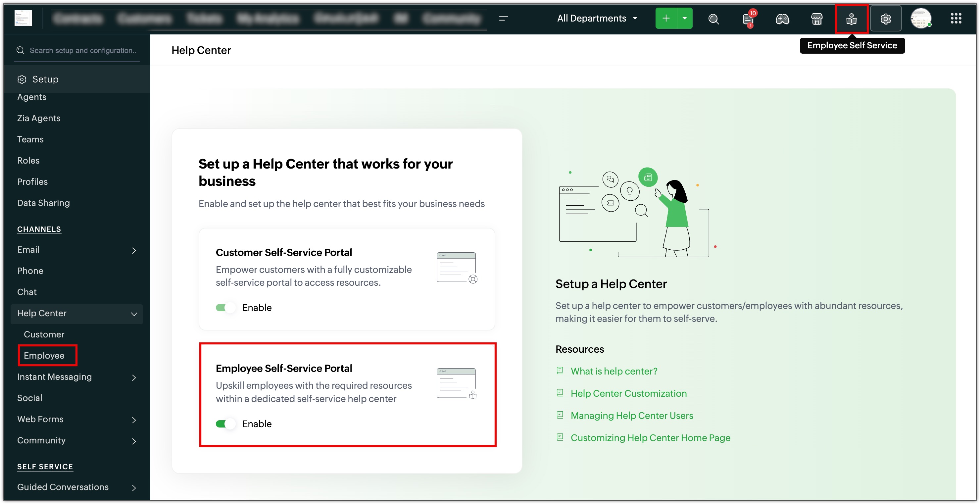Open the apps grid launcher icon
This screenshot has height=504, width=980.
pyautogui.click(x=955, y=18)
